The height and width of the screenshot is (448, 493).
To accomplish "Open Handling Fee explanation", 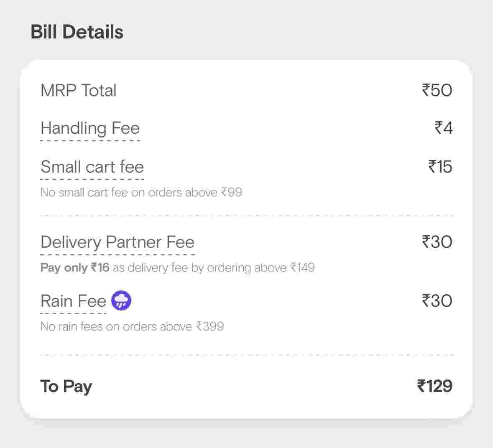I will click(90, 128).
